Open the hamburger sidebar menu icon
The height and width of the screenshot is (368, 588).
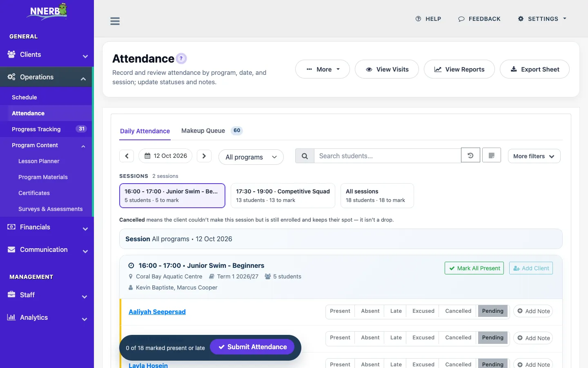(x=115, y=21)
